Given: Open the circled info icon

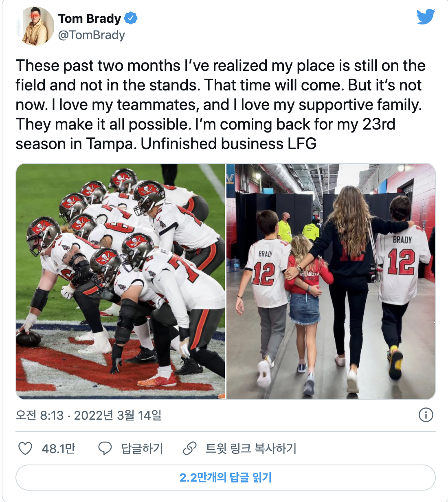Looking at the screenshot, I should point(426,415).
